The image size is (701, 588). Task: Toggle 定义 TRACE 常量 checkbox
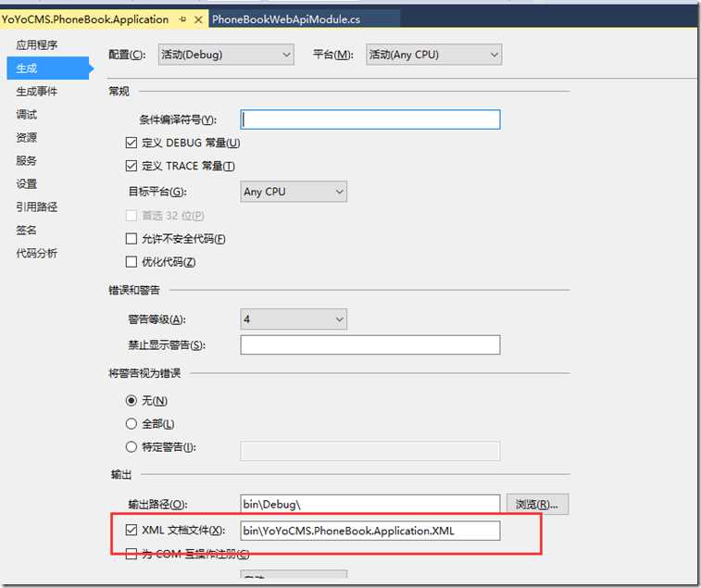(131, 166)
